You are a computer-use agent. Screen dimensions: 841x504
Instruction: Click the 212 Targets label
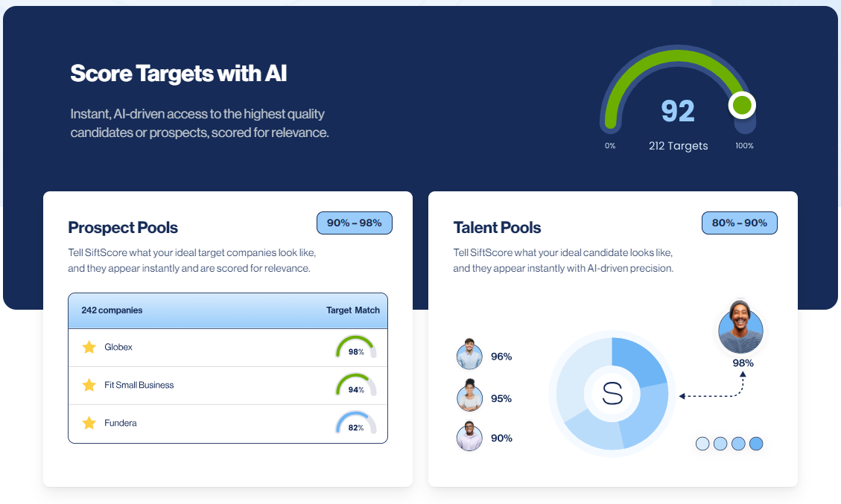click(678, 145)
